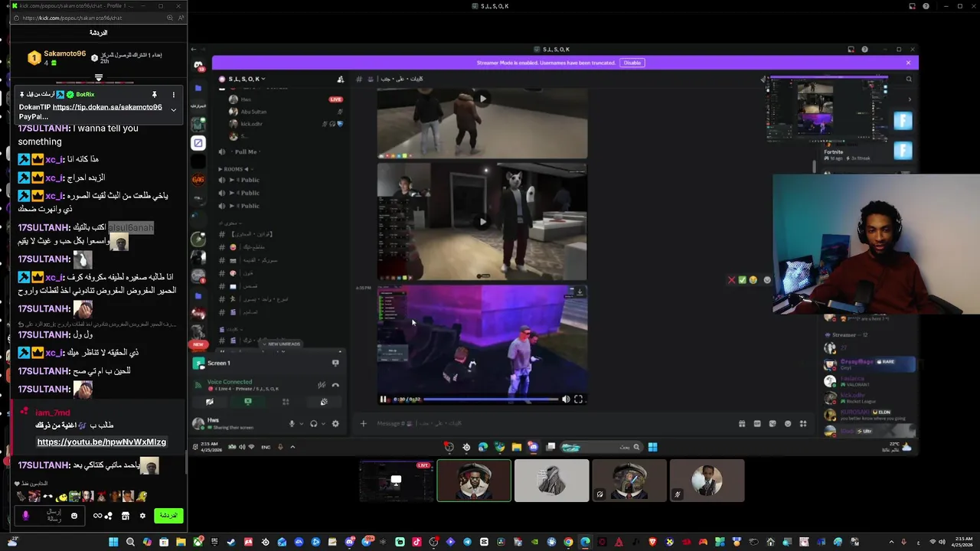The width and height of the screenshot is (980, 551).
Task: Mute the video clip volume icon
Action: 566,399
